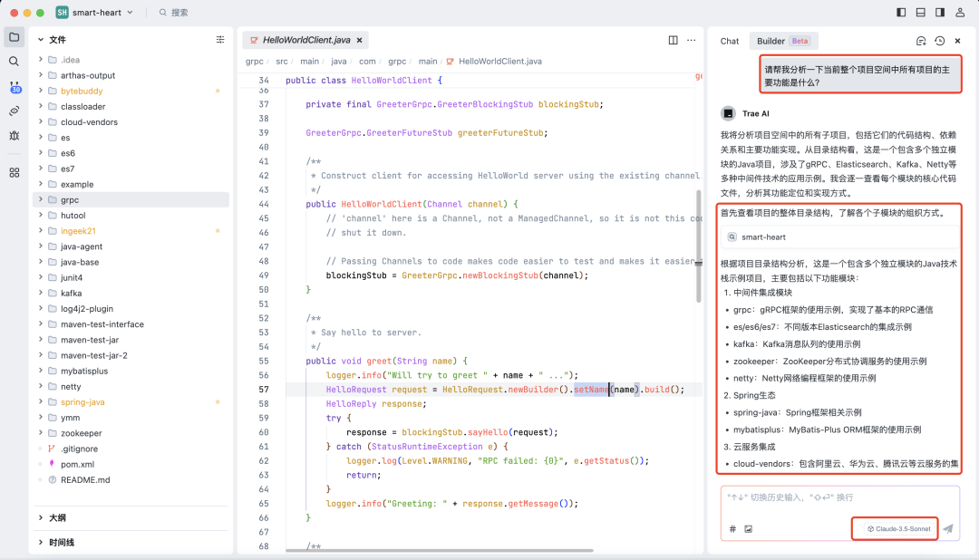Open the sidebar icon below Source Control
The height and width of the screenshot is (560, 979).
[x=15, y=111]
